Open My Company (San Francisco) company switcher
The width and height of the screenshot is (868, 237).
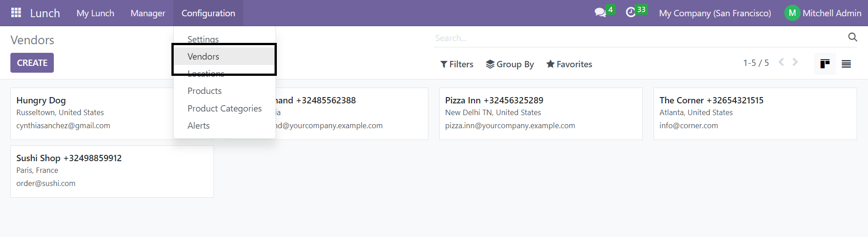click(x=715, y=13)
